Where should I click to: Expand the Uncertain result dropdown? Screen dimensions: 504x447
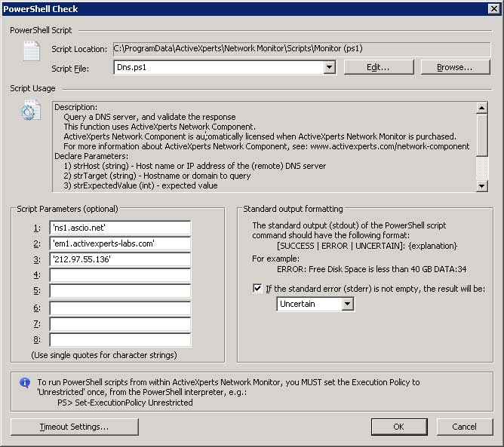[x=347, y=305]
